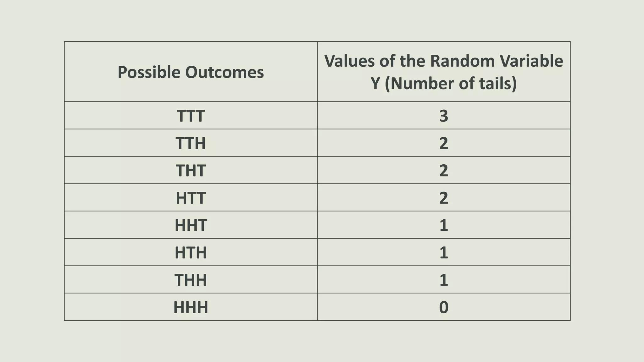Viewport: 644px width, 362px height.
Task: Click the word Outcomes in the header
Action: point(224,72)
